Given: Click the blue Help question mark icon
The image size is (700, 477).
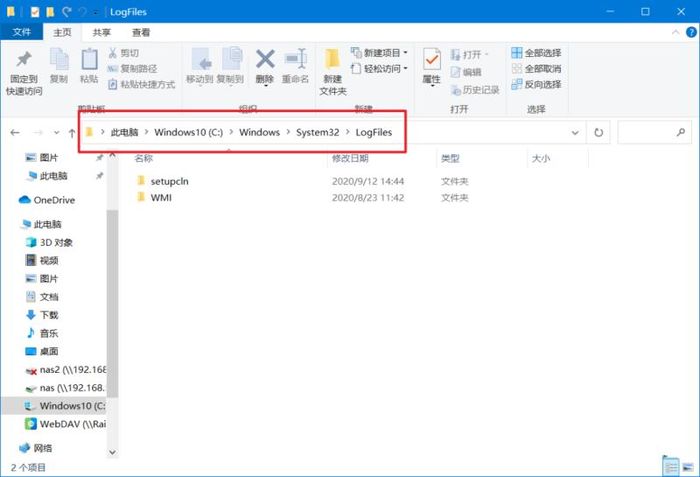Looking at the screenshot, I should pos(691,32).
